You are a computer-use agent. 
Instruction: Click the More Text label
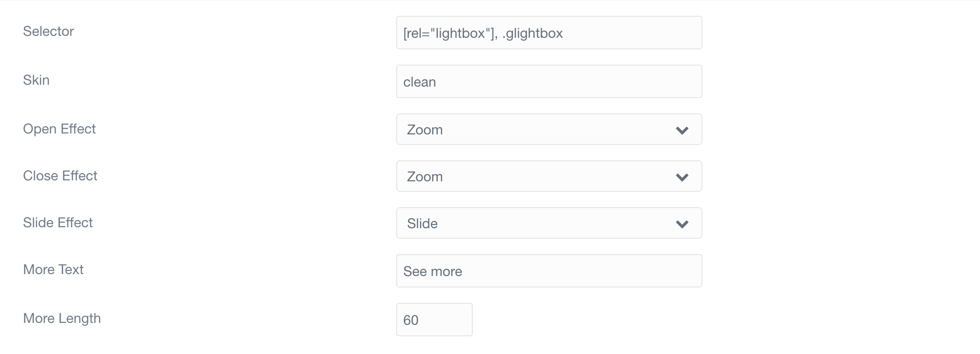53,269
